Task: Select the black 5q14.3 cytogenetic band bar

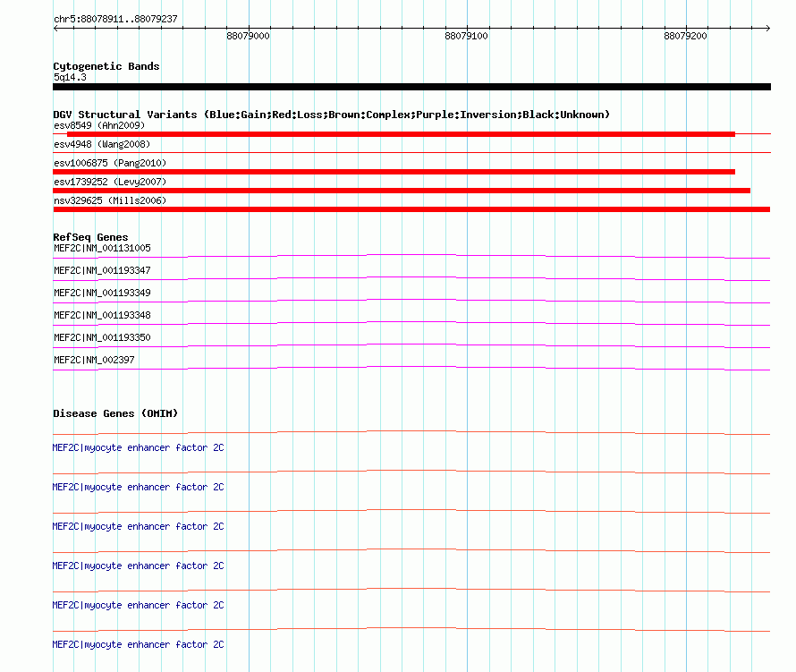Action: point(411,87)
